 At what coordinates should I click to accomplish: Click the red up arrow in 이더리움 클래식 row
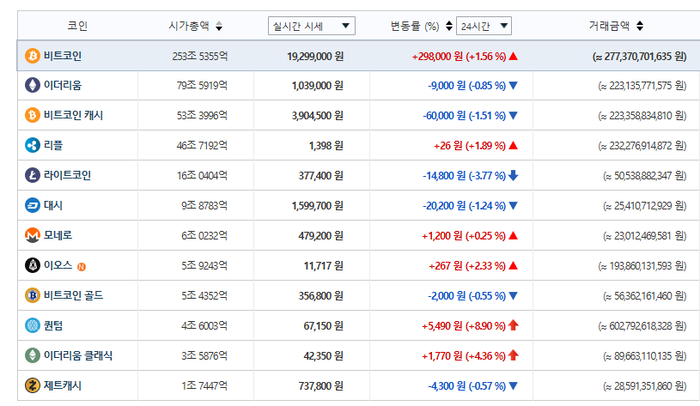tap(513, 355)
